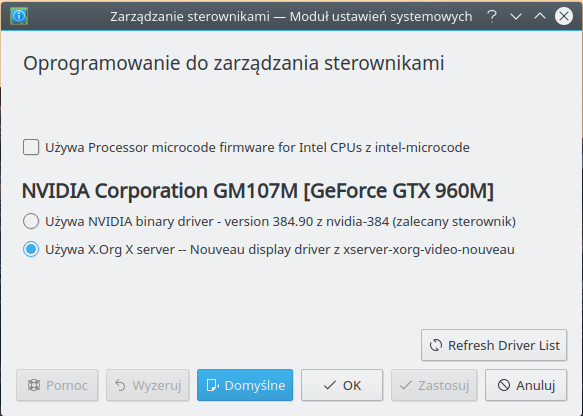Click the lifebuoy icon on Pomoc
The width and height of the screenshot is (583, 416).
click(x=34, y=385)
